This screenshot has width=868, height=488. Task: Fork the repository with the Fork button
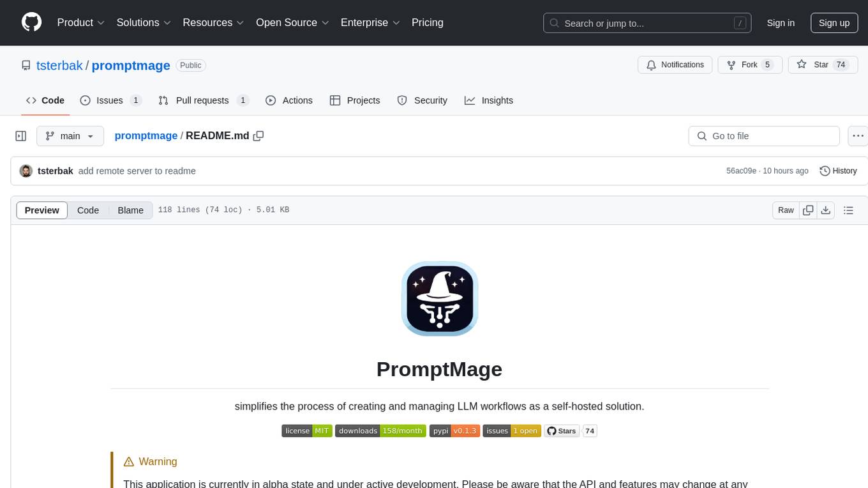point(750,65)
